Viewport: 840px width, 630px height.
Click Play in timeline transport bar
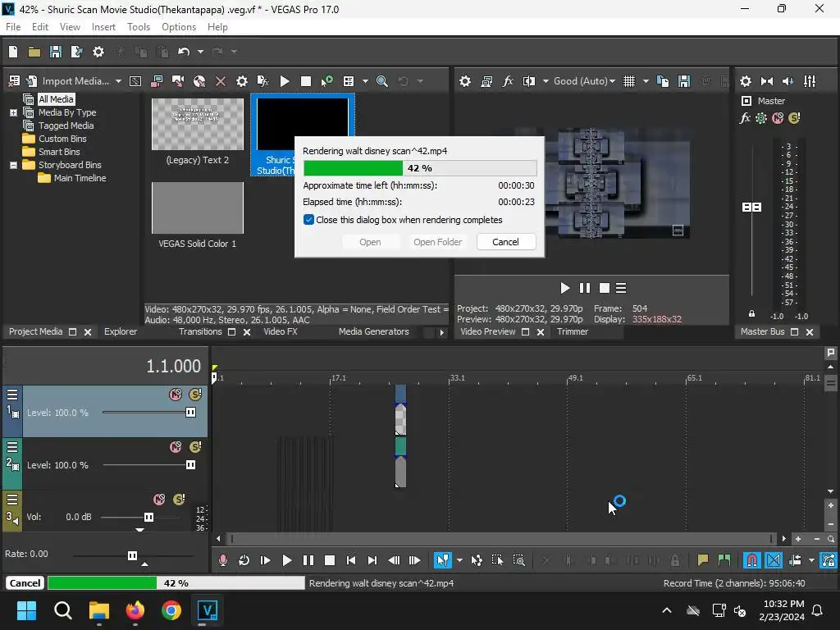tap(286, 560)
